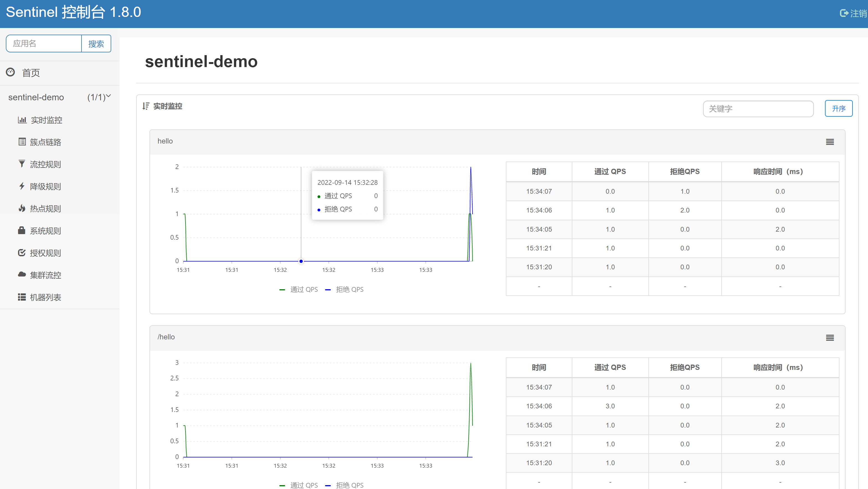Focus the 应用名 search field
Image resolution: width=868 pixels, height=489 pixels.
(x=44, y=43)
